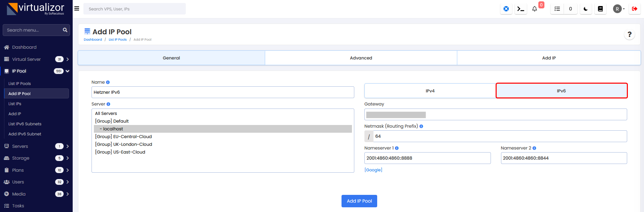644x212 pixels.
Task: Click the question mark help icon
Action: (x=630, y=34)
